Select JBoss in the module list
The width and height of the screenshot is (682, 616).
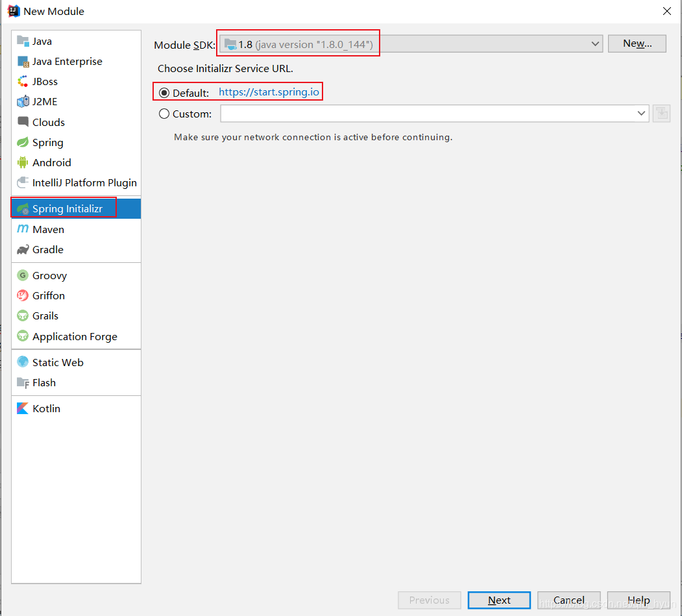coord(76,81)
